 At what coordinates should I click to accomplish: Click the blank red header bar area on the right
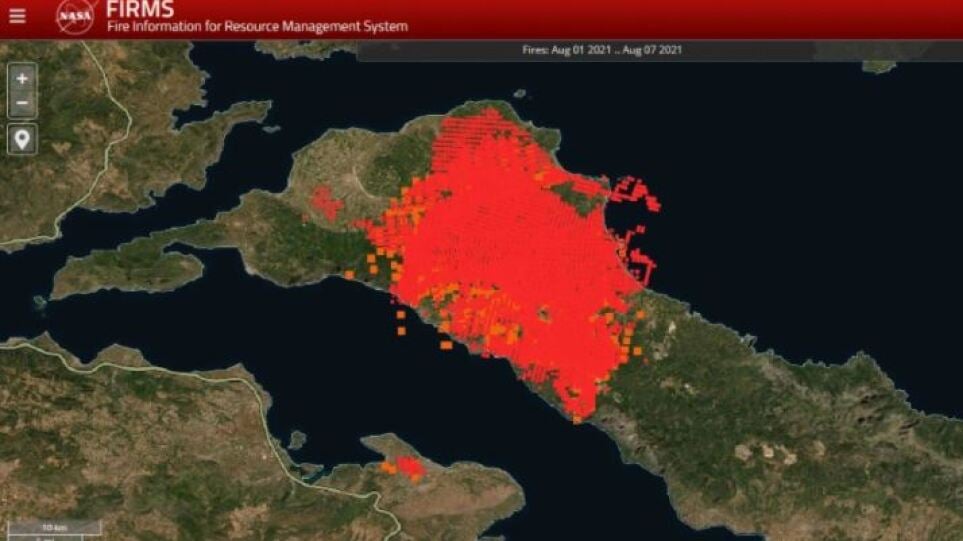[750, 18]
